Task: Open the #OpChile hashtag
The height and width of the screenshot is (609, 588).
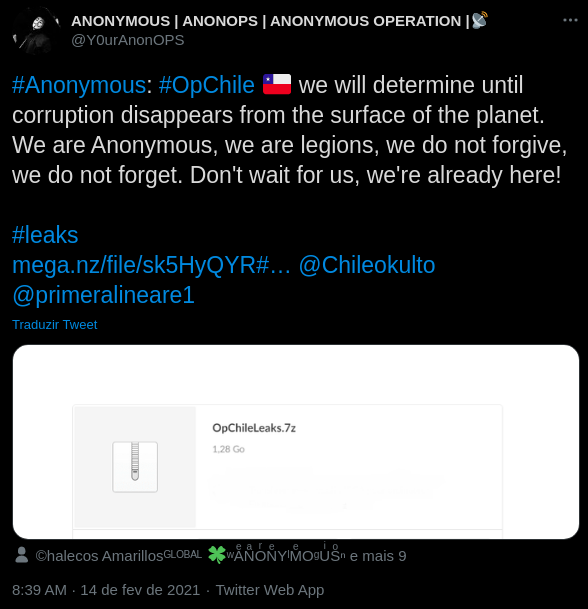Action: 207,85
